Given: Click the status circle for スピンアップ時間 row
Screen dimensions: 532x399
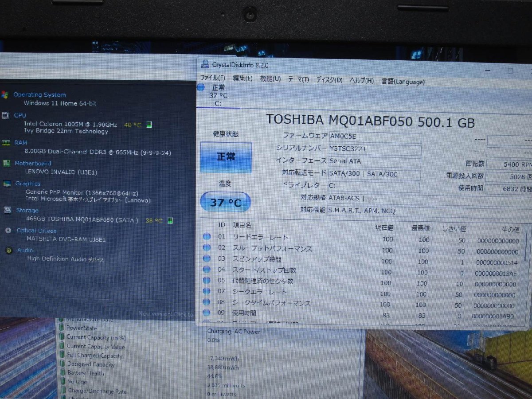Looking at the screenshot, I should coord(207,258).
